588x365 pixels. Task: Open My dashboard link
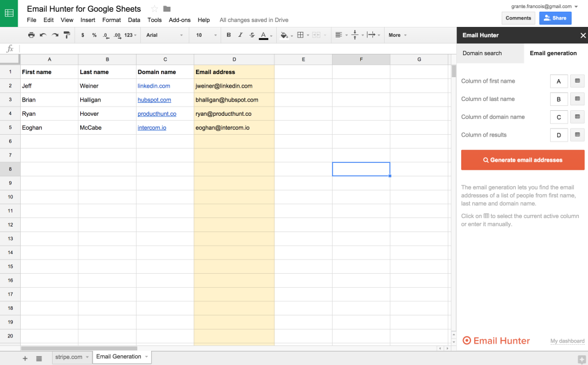(x=567, y=341)
